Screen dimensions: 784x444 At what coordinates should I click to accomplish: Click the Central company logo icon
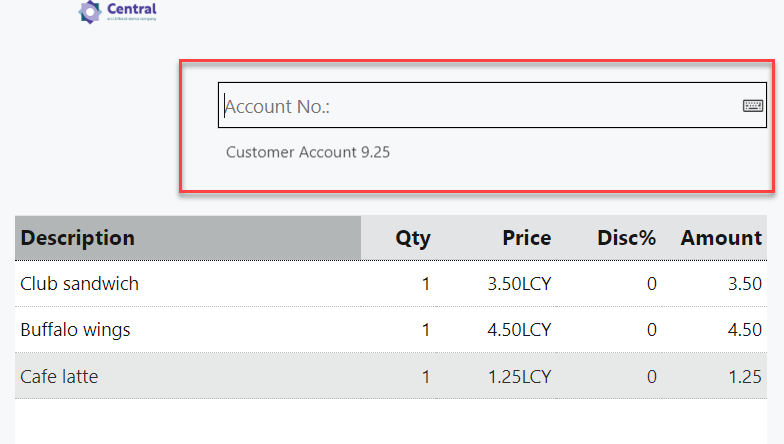pos(90,12)
